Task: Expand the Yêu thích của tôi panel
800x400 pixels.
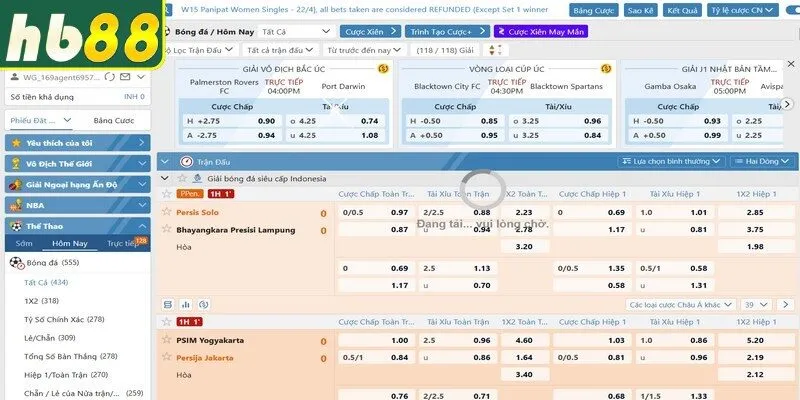Action: 78,143
